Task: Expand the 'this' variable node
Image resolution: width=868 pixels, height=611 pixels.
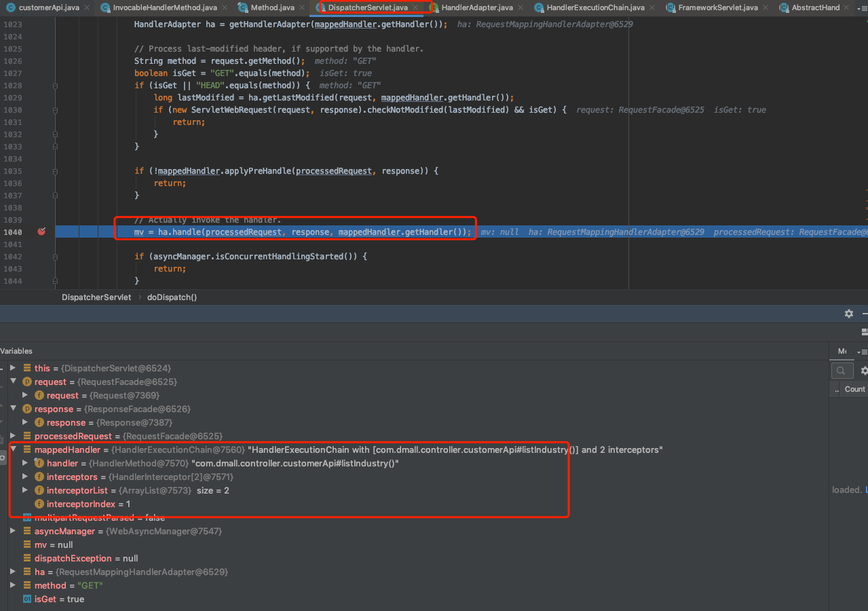Action: click(x=12, y=368)
